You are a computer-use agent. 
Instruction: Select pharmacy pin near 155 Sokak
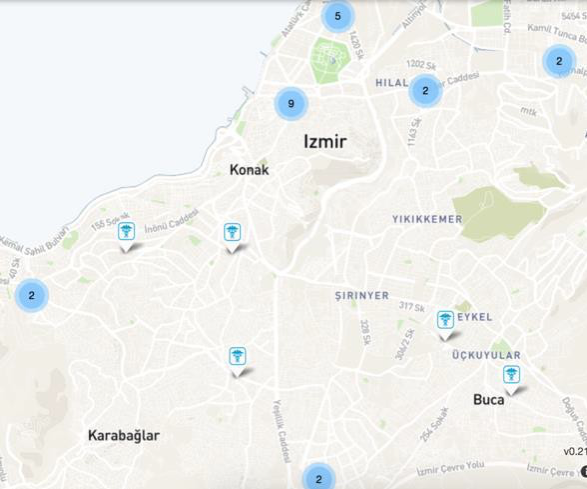pos(126,237)
